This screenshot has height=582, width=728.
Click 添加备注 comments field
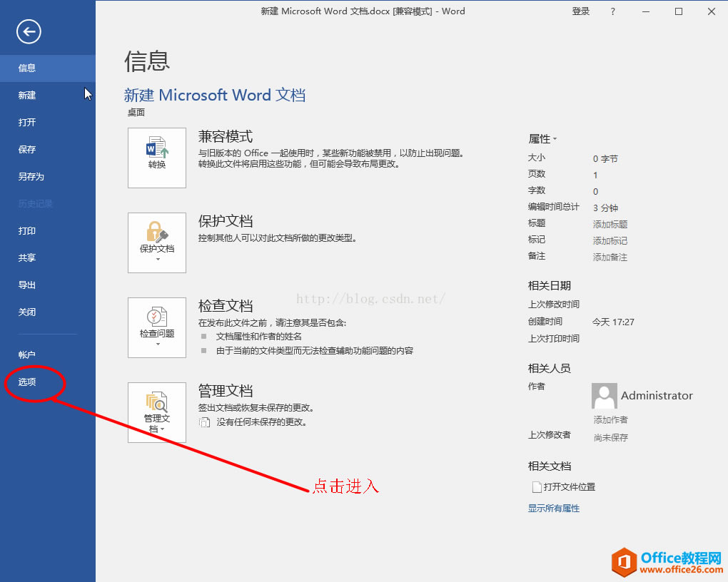pos(610,257)
